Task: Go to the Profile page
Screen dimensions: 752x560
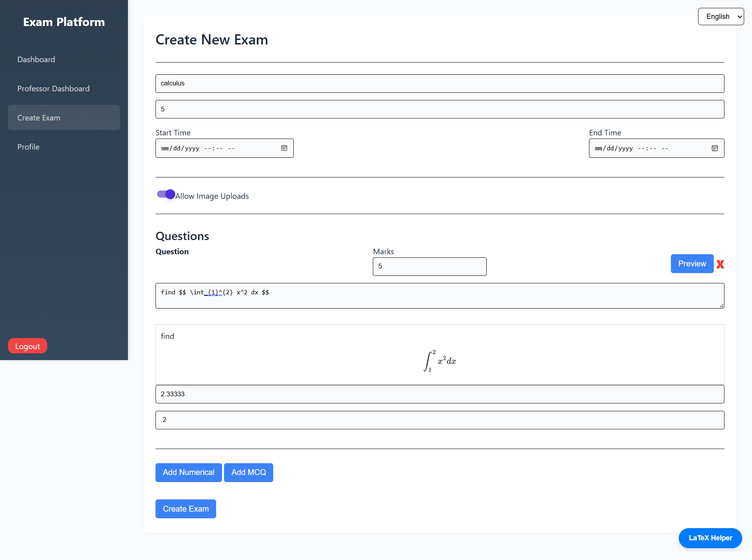Action: (28, 146)
